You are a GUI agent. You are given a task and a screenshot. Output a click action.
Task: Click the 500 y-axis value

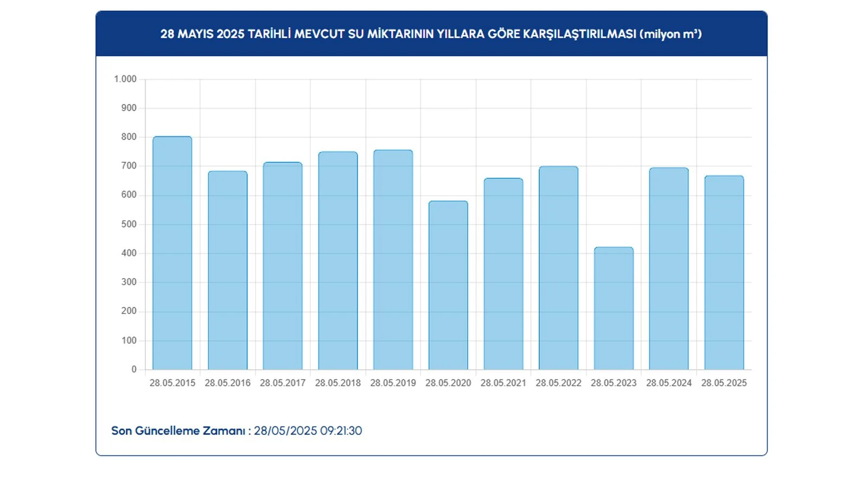point(129,224)
